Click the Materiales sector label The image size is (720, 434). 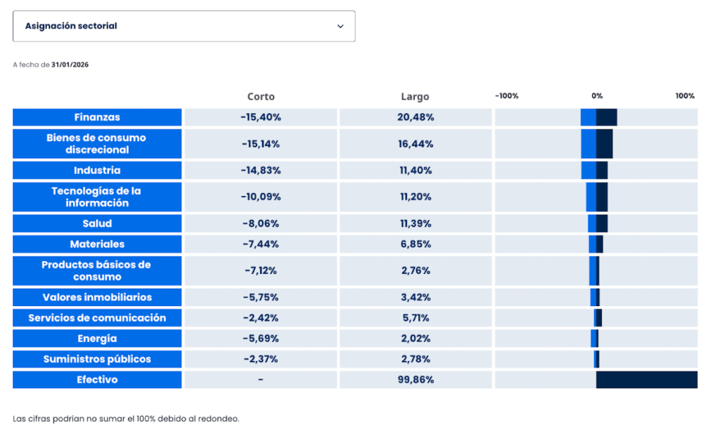pyautogui.click(x=97, y=244)
